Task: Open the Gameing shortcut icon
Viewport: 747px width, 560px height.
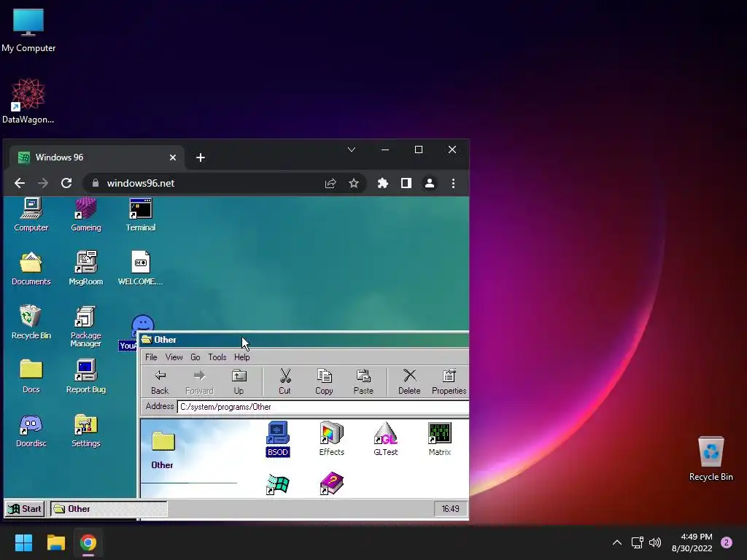Action: click(x=86, y=214)
